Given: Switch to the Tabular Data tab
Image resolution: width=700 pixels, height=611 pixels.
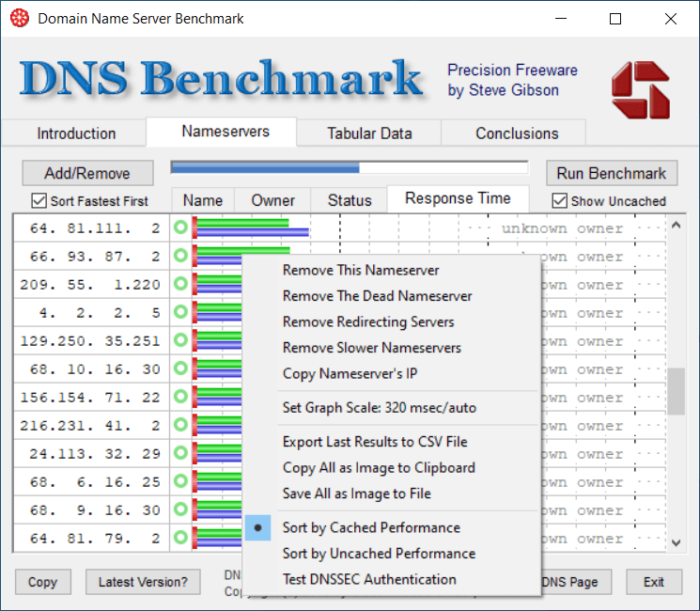Looking at the screenshot, I should coord(369,133).
